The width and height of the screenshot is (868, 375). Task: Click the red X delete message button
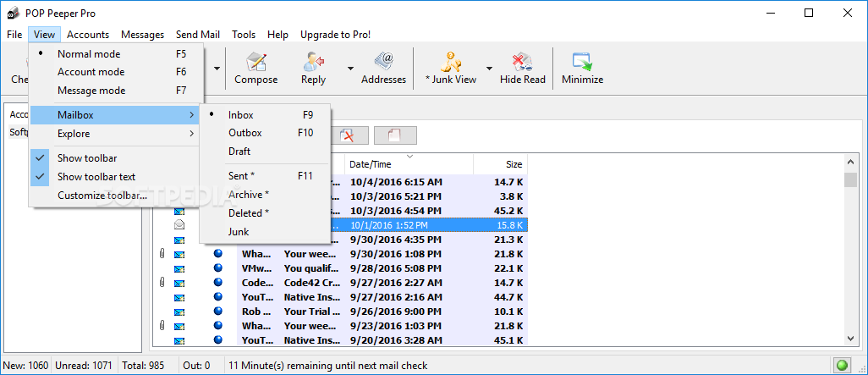click(349, 135)
